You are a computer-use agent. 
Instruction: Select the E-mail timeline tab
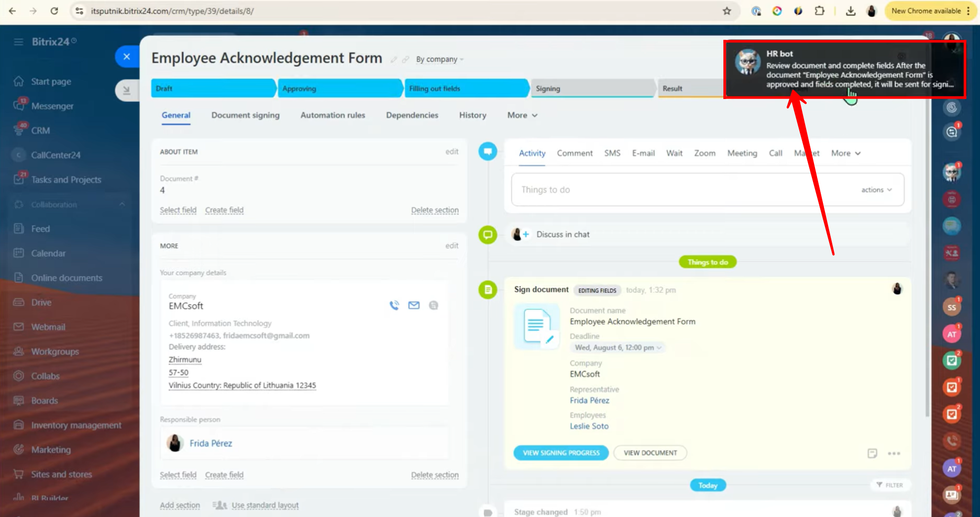[x=643, y=153]
